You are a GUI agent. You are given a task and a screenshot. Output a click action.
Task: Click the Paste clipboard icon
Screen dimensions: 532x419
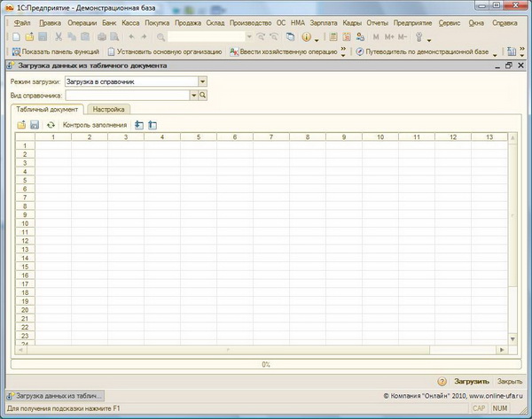tap(85, 36)
